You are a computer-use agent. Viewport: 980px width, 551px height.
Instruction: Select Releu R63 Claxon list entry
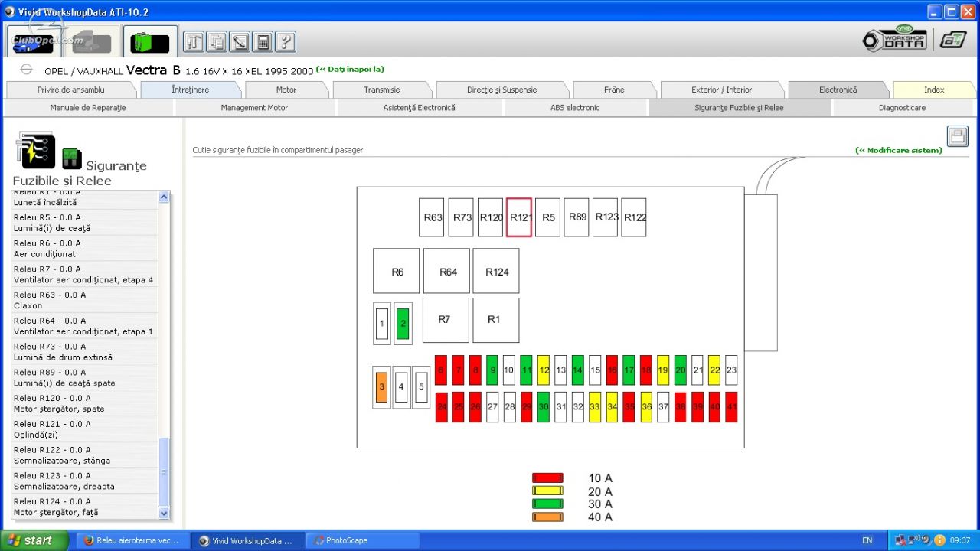pos(84,300)
